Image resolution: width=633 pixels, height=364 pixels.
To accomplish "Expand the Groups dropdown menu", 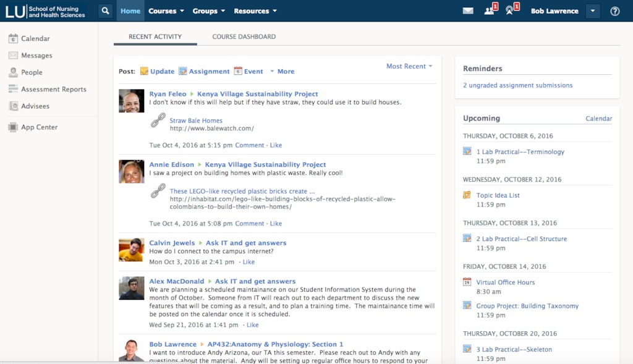I will [209, 11].
